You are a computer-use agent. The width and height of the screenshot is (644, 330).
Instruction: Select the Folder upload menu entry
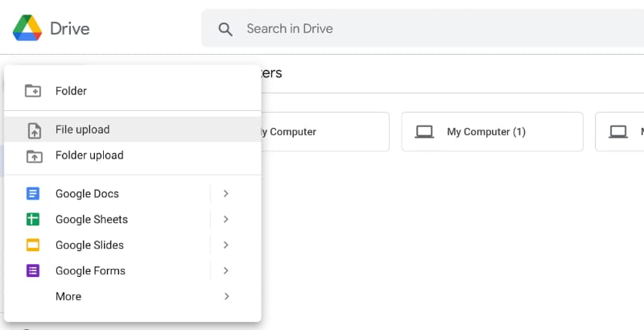(x=133, y=155)
